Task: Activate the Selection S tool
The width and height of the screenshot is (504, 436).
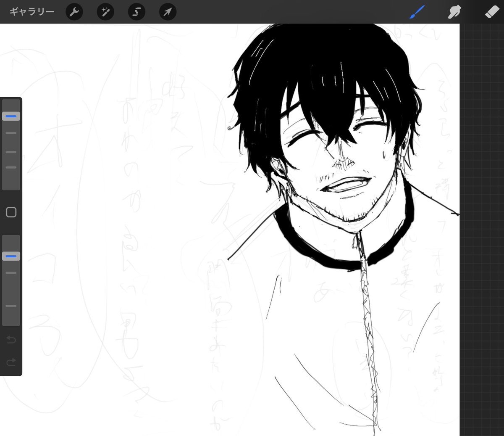Action: (x=136, y=12)
